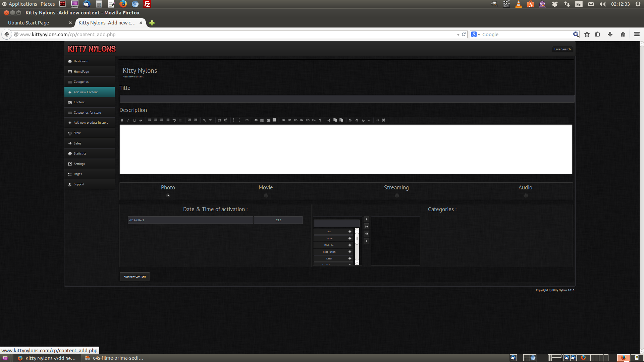Apply H1 heading style
This screenshot has height=362, width=644.
pos(283,120)
